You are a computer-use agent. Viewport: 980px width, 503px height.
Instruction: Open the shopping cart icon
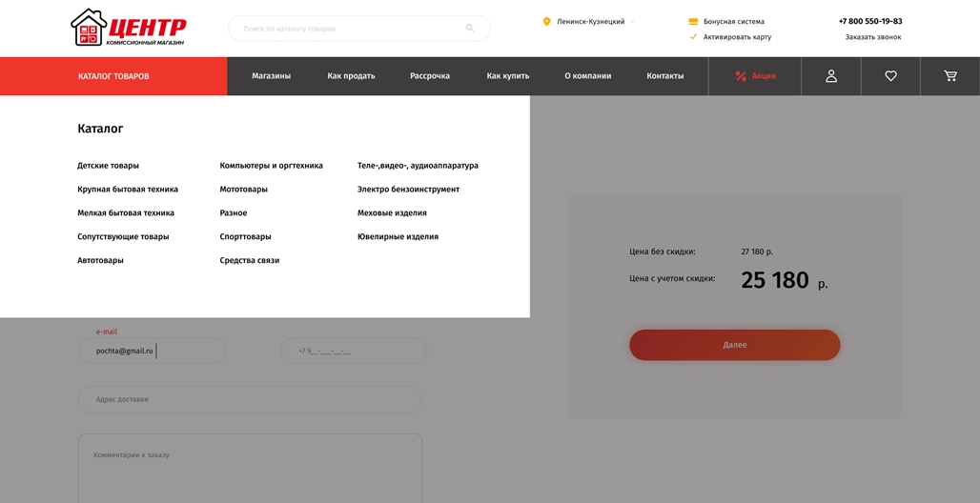(949, 76)
